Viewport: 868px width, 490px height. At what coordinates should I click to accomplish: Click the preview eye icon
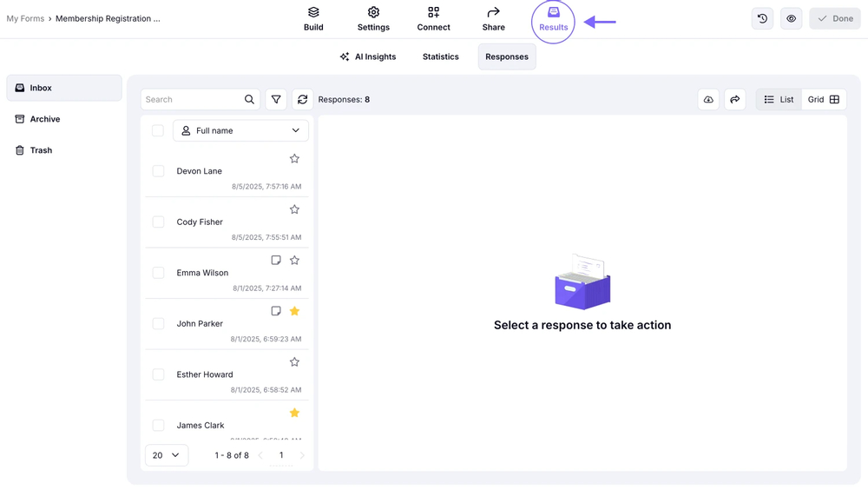[791, 18]
